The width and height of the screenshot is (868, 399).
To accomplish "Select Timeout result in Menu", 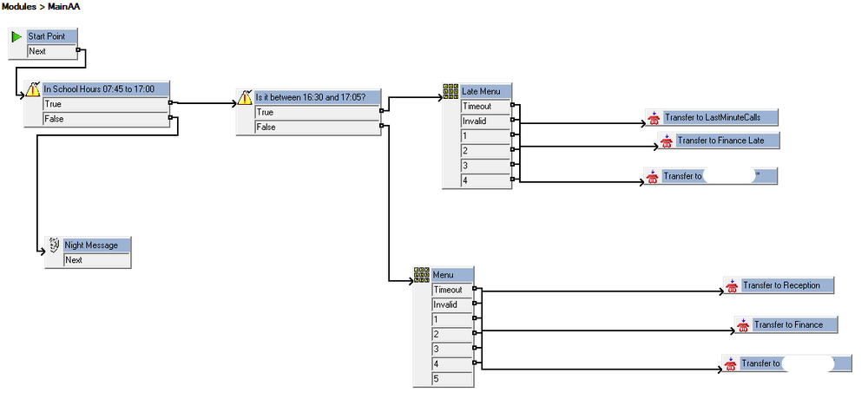I will (x=452, y=290).
